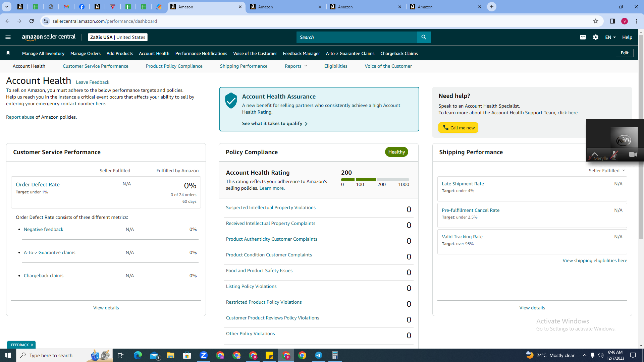Click the search magnifier button

(x=424, y=37)
